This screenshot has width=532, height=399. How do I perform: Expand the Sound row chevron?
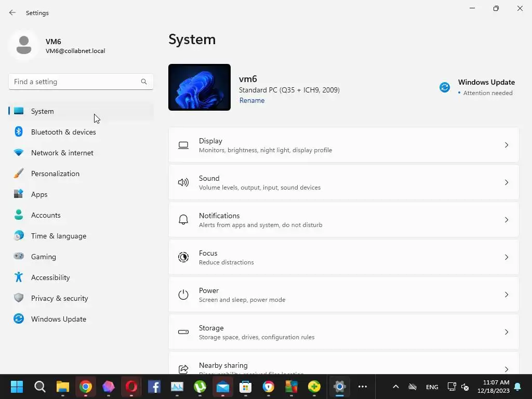(506, 182)
